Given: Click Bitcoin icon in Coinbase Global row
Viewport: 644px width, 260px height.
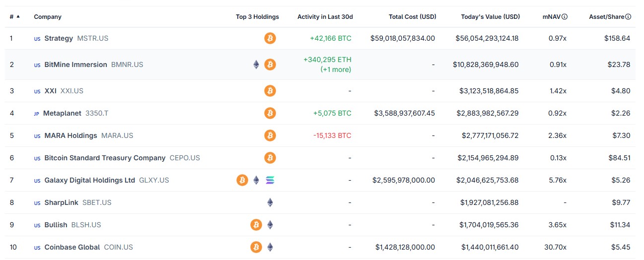Looking at the screenshot, I should click(x=256, y=247).
